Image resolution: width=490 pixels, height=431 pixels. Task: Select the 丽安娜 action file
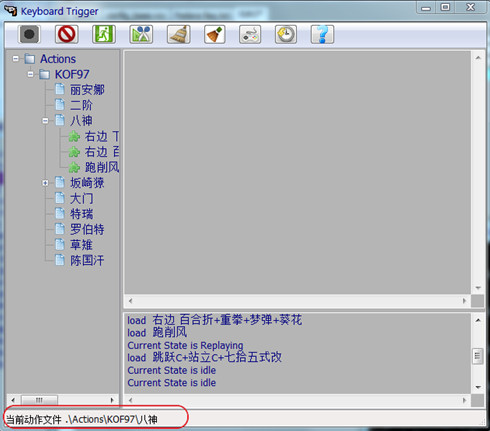(87, 90)
